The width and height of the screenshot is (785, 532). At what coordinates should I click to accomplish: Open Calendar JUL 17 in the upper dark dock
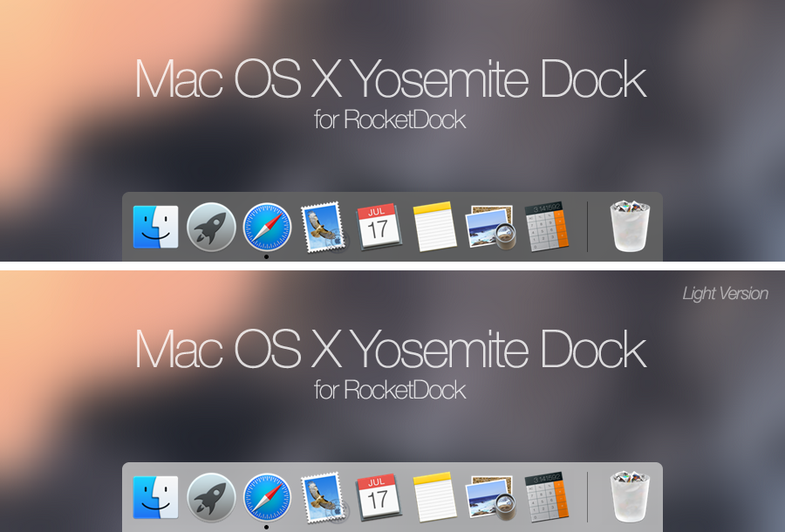point(379,227)
